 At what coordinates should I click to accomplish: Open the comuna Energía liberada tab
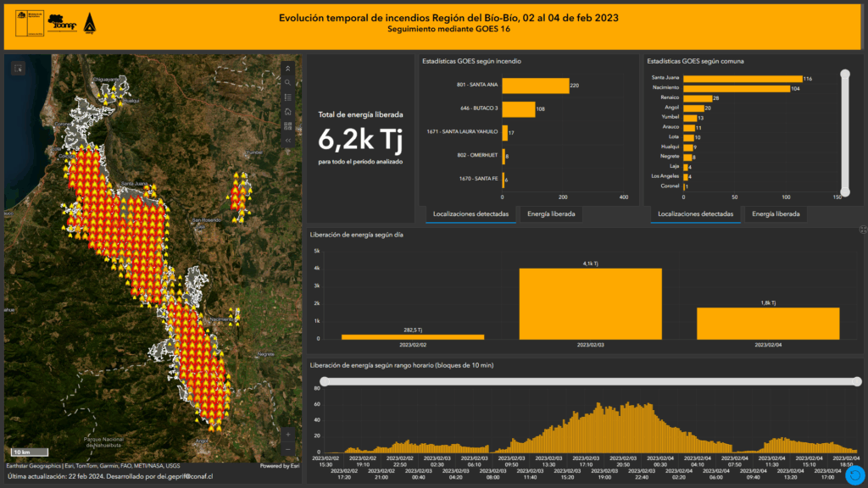pyautogui.click(x=776, y=214)
